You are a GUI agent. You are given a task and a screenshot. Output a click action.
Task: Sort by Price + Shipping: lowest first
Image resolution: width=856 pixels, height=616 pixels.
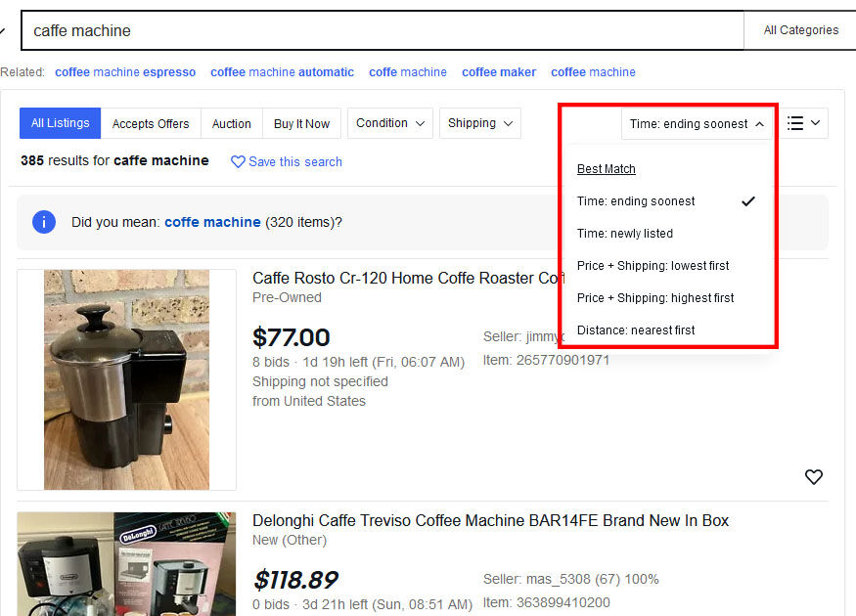[x=653, y=266]
